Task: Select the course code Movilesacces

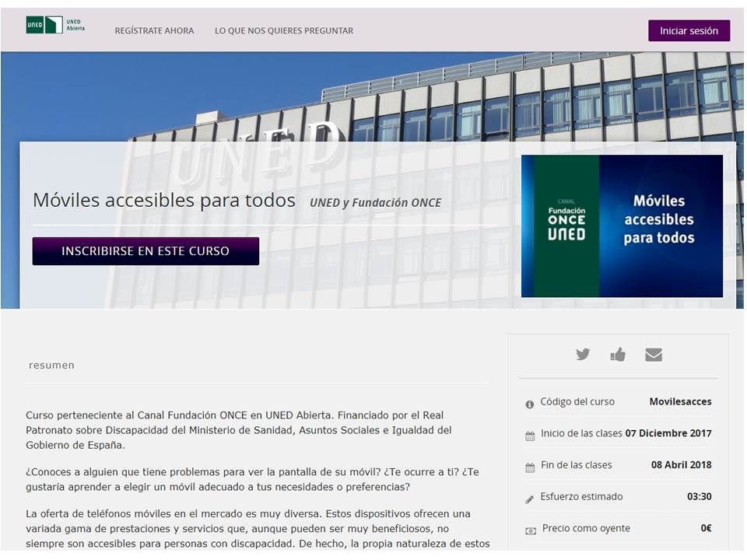Action: point(680,402)
